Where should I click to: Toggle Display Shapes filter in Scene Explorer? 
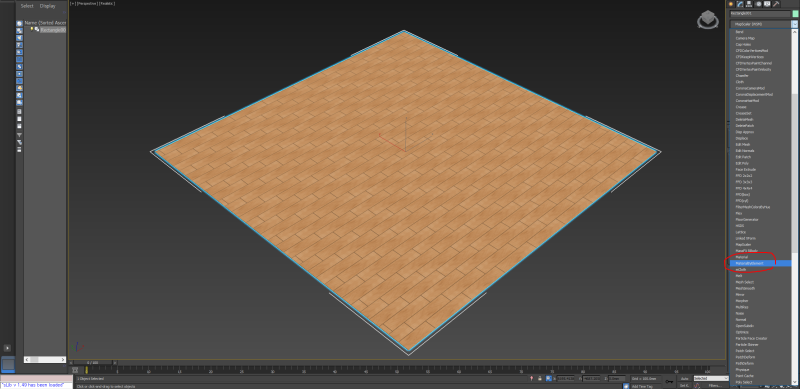[x=19, y=31]
